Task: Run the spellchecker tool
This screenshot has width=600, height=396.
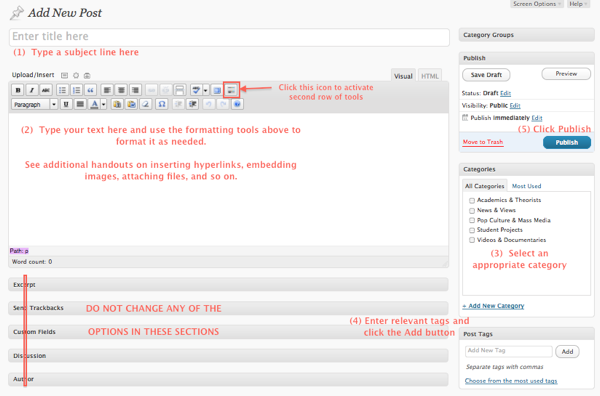Action: pyautogui.click(x=196, y=90)
